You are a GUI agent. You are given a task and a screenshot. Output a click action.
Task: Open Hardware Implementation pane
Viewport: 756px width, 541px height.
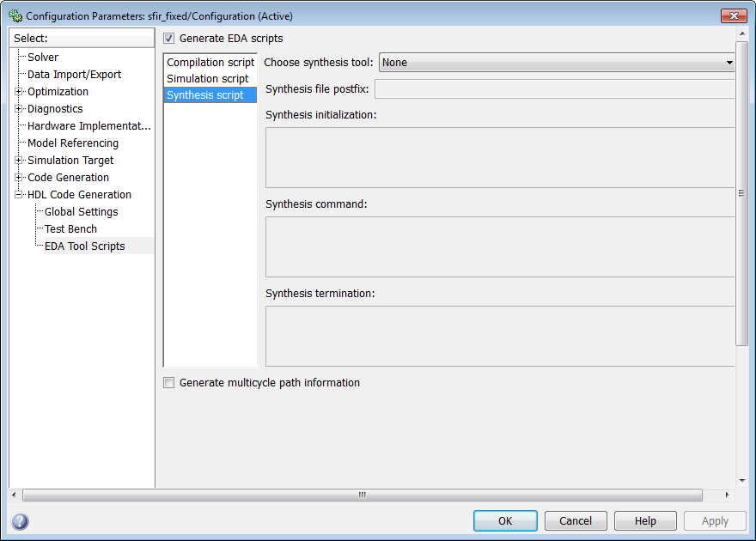89,125
